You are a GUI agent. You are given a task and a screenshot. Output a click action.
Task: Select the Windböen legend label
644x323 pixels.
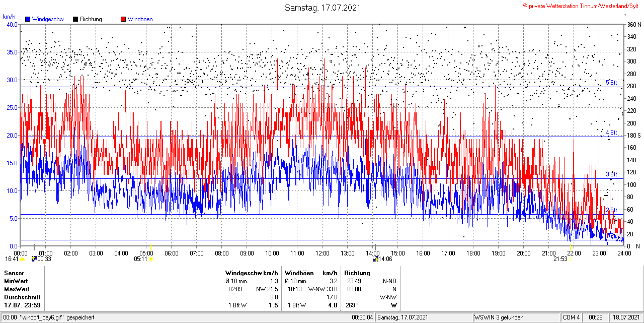click(x=140, y=19)
